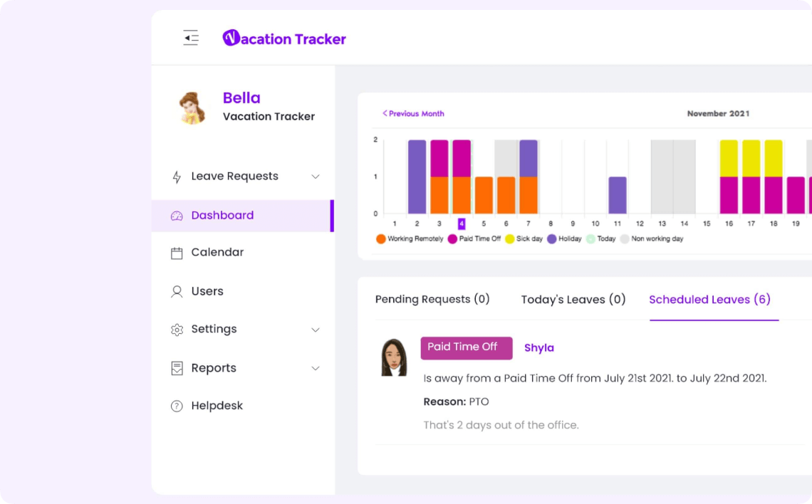
Task: Expand the Reports section
Action: tap(316, 368)
